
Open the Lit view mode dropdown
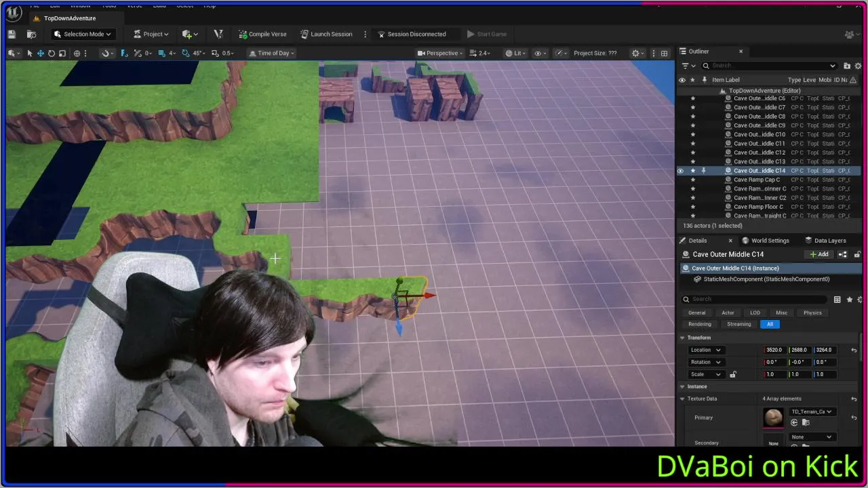(516, 53)
